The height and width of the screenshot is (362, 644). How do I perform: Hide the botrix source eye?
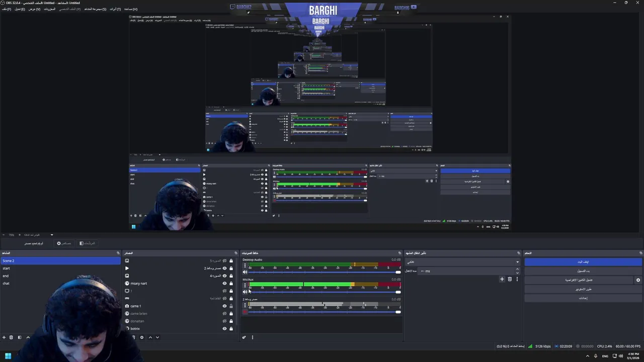(224, 328)
